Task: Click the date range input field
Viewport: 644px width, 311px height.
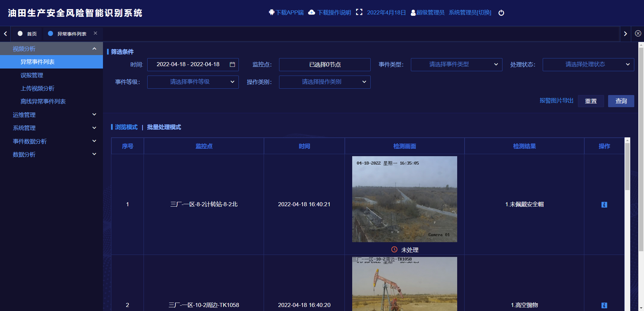Action: coord(193,64)
